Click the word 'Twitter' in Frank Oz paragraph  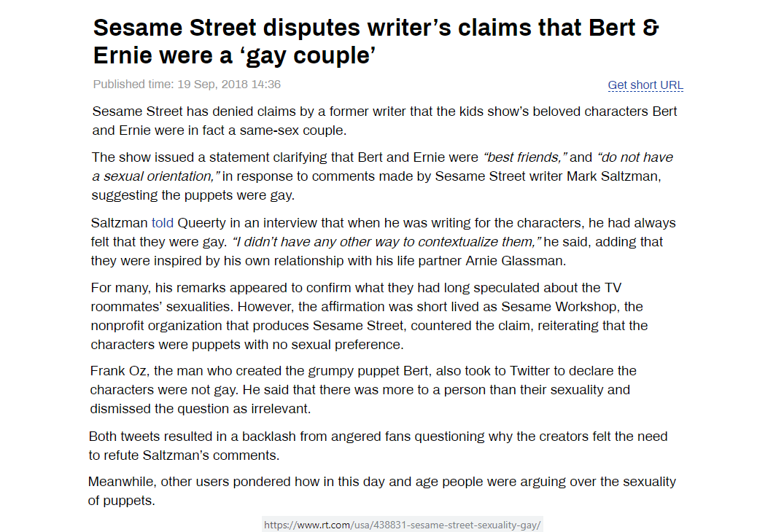(529, 371)
